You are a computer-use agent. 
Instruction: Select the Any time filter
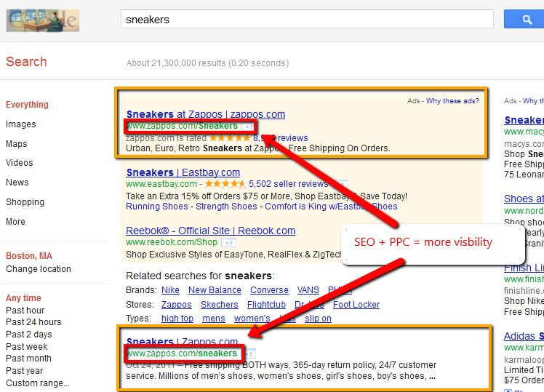pos(23,298)
